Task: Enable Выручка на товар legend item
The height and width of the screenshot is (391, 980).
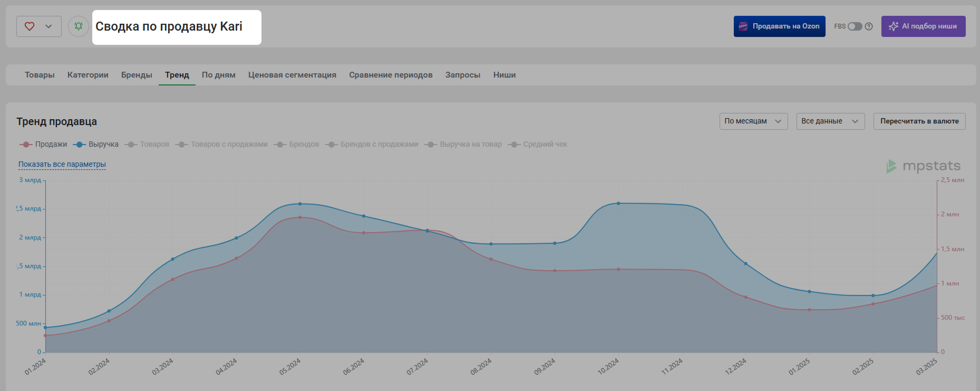Action: pos(463,145)
